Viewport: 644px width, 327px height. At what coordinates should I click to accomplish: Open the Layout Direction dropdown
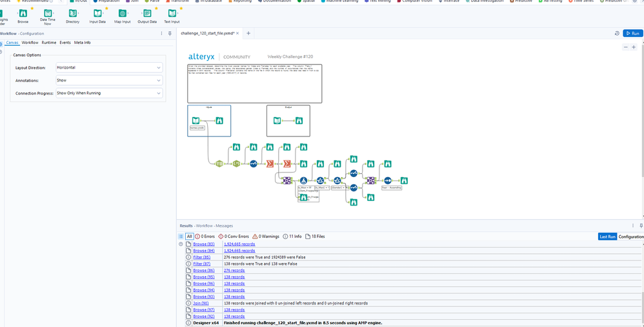109,67
